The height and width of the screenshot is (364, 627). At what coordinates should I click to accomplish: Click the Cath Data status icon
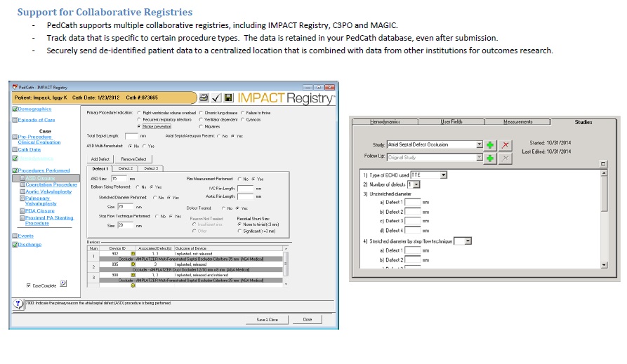pos(15,150)
